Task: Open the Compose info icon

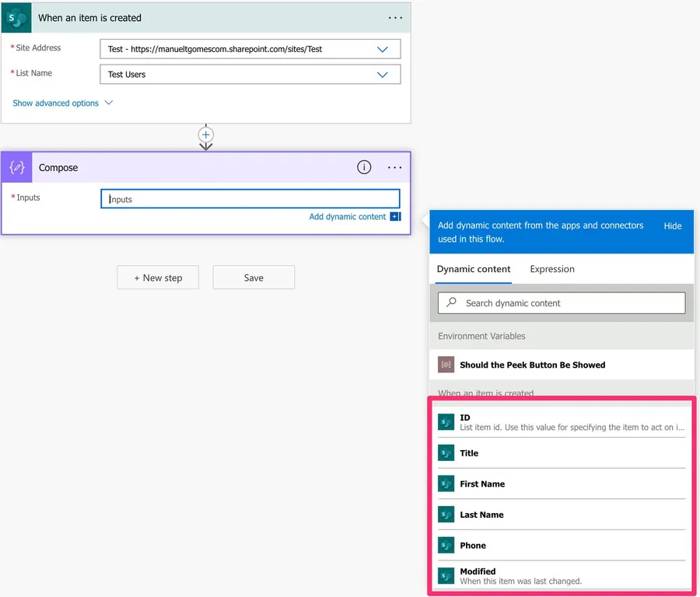Action: [x=364, y=167]
